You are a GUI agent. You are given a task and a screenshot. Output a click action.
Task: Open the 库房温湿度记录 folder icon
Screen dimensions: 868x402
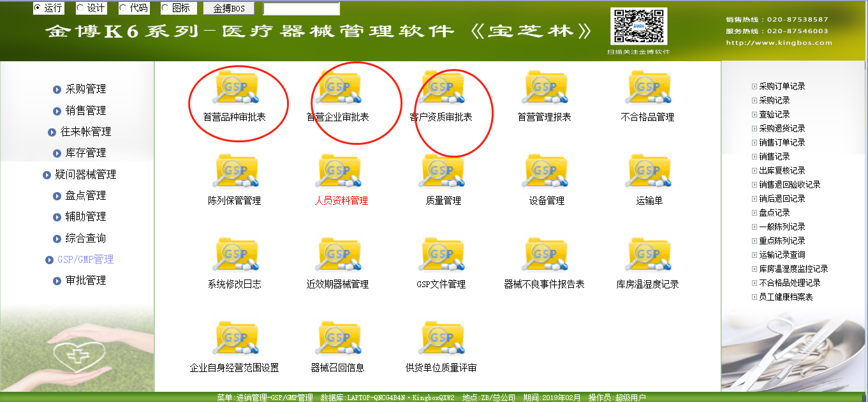click(x=647, y=255)
